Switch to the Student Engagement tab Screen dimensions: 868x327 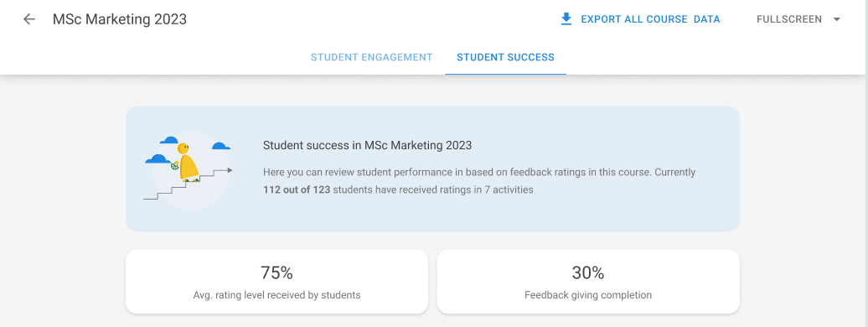pos(371,57)
